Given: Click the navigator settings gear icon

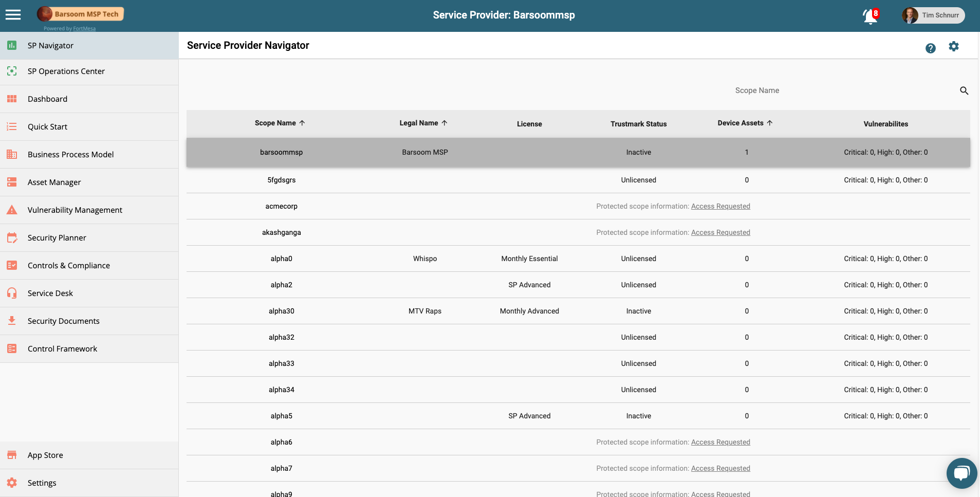Looking at the screenshot, I should [x=954, y=47].
